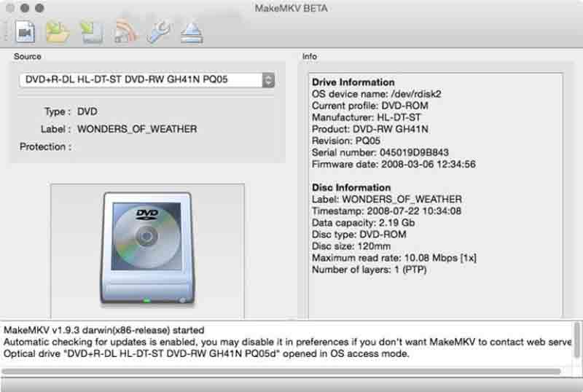Click the Maximum read rate line
Viewport: 583px width, 392px height.
[394, 258]
